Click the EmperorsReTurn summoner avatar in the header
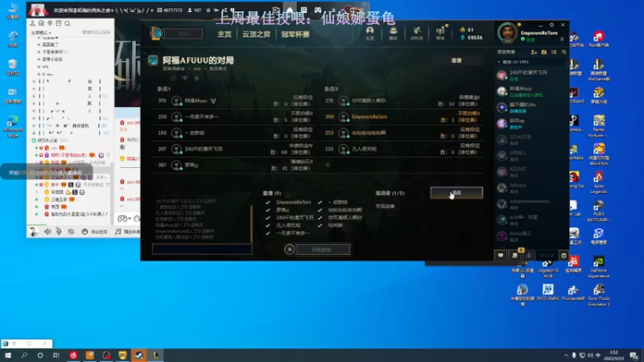 (508, 33)
